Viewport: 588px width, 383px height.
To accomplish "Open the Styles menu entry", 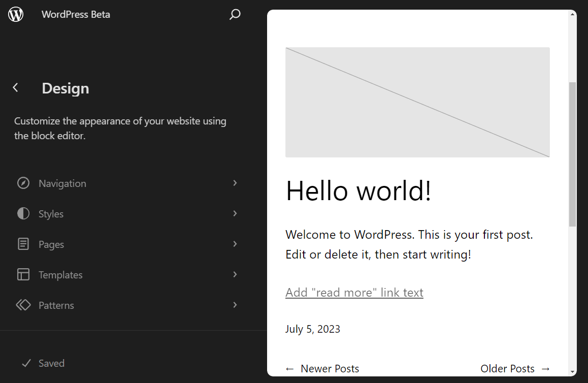I will [50, 213].
